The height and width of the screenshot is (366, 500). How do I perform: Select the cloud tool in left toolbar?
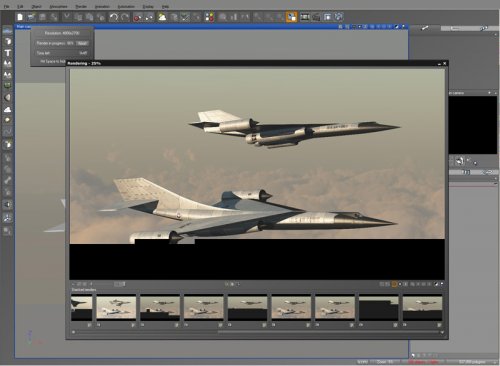point(7,109)
